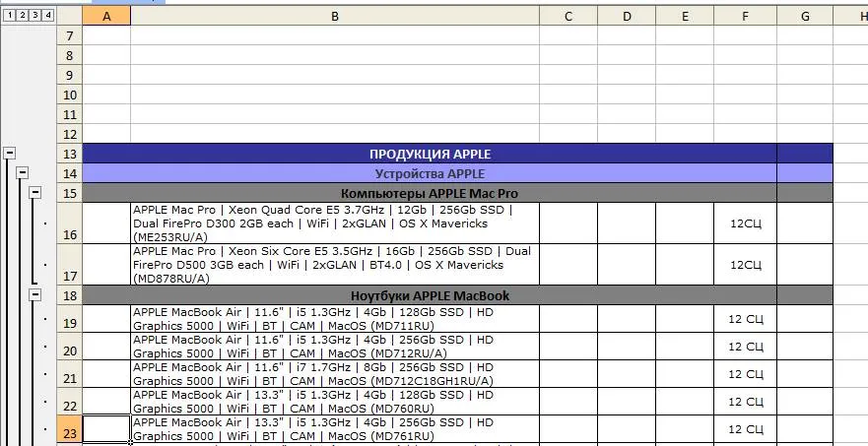This screenshot has width=868, height=446.
Task: Click the active cell A23
Action: pyautogui.click(x=106, y=429)
